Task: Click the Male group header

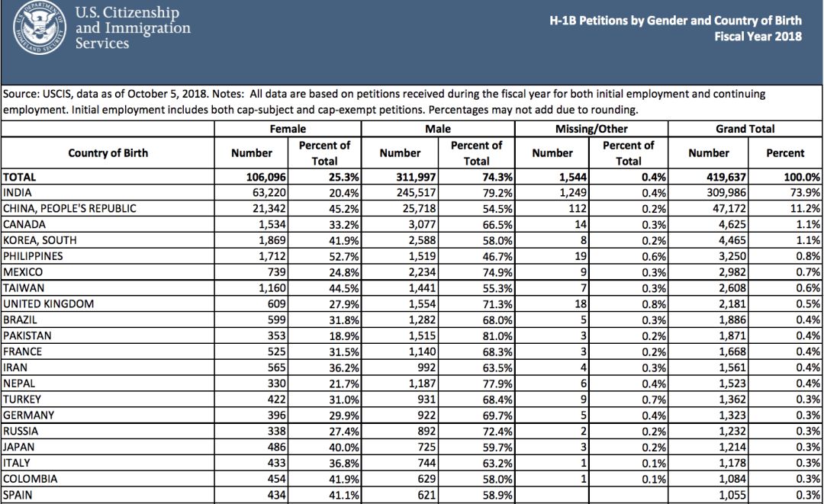Action: pos(438,129)
